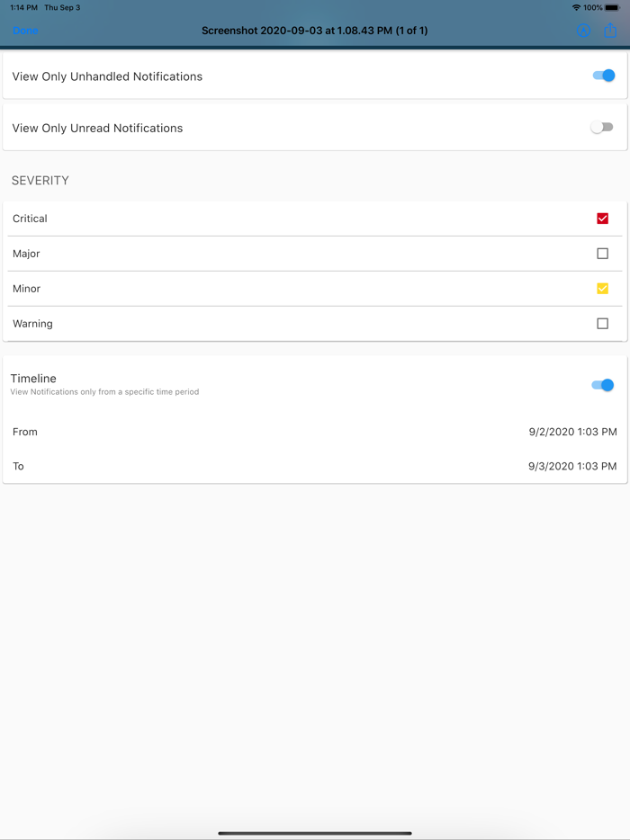This screenshot has width=630, height=840.
Task: Tap the Warning row label
Action: (x=32, y=324)
